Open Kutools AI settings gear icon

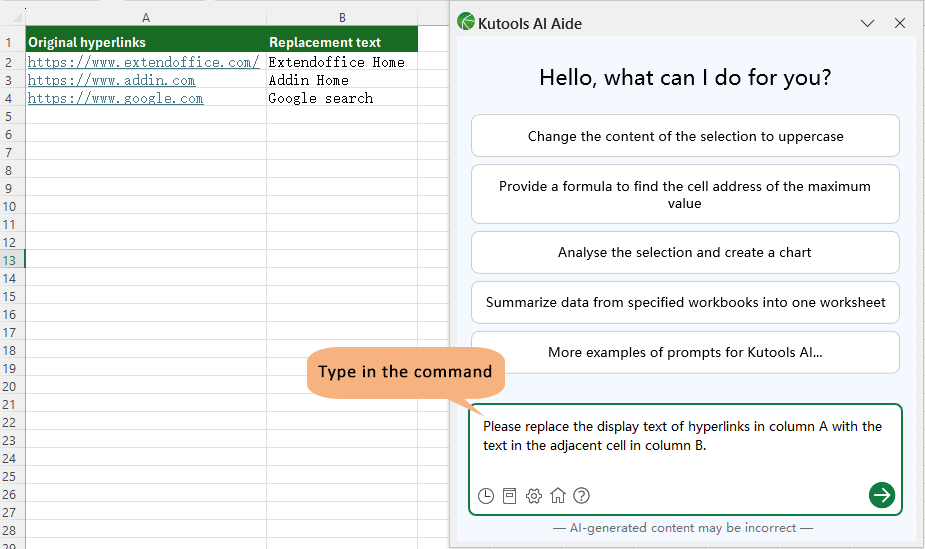(x=534, y=495)
